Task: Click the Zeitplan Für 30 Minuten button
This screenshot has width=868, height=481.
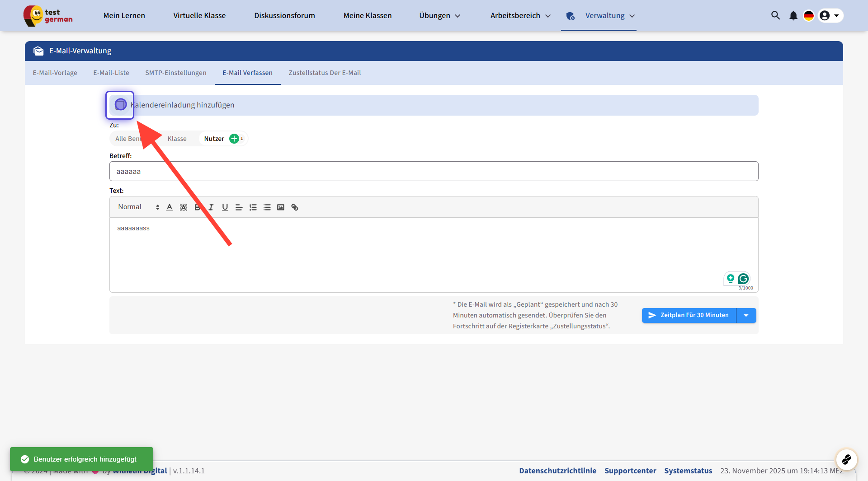Action: (x=689, y=315)
